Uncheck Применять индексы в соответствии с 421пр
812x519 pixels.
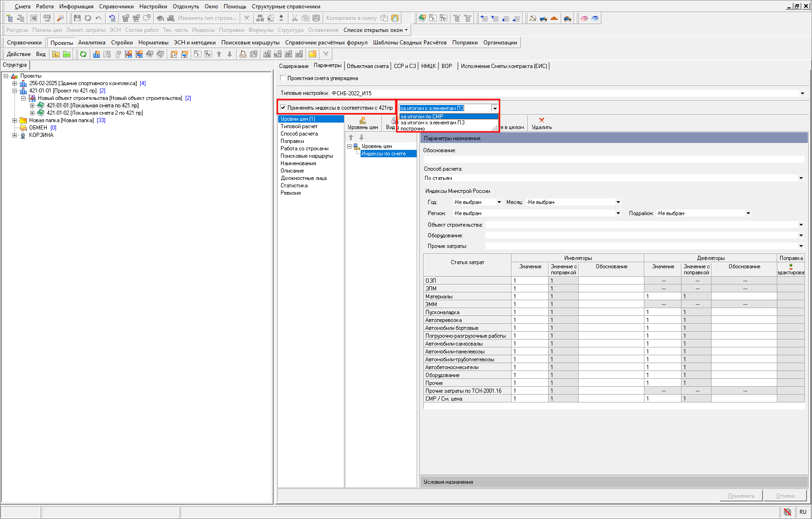click(x=283, y=108)
